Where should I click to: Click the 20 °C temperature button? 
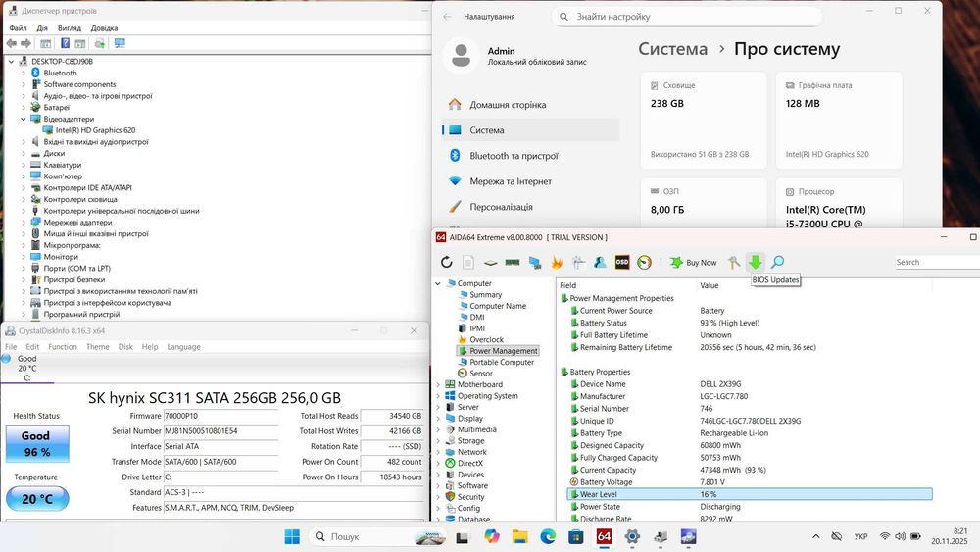[x=37, y=499]
